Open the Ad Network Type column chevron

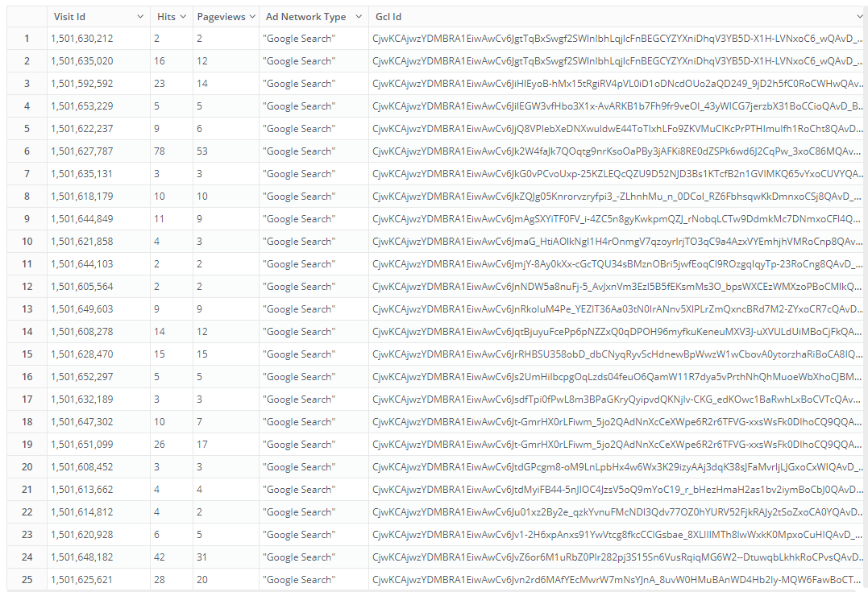tap(359, 17)
